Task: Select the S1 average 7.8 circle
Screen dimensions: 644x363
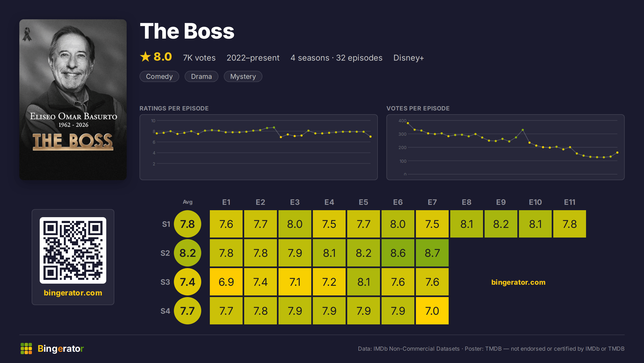Action: pyautogui.click(x=188, y=224)
